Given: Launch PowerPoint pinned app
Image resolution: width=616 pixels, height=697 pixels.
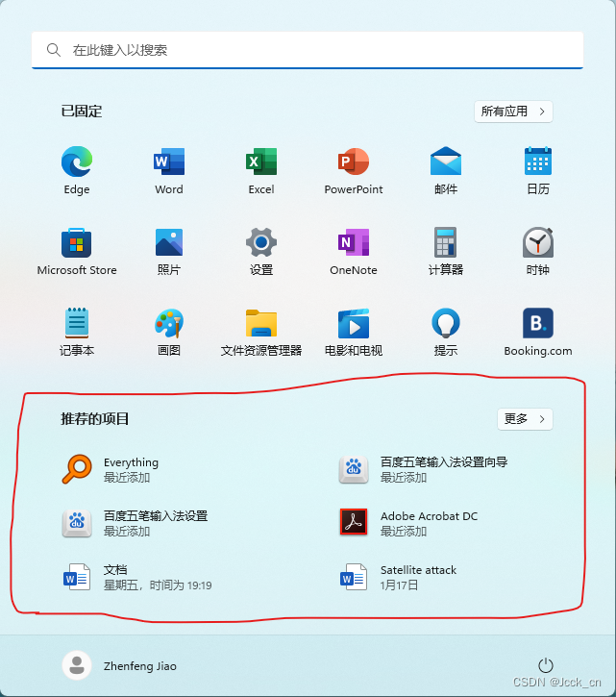Looking at the screenshot, I should [354, 170].
